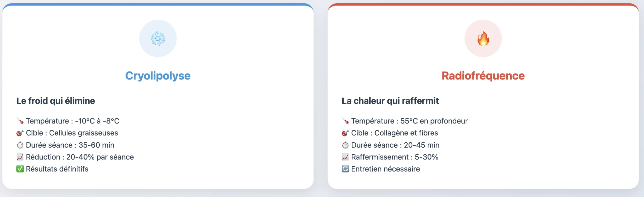
Task: Click the Cryolipolyse card title
Action: pyautogui.click(x=158, y=76)
